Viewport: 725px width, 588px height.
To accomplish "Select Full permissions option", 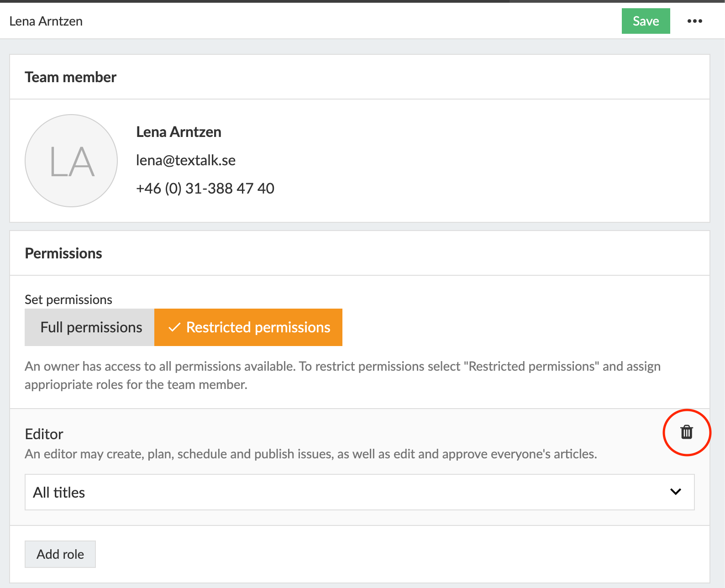I will coord(90,327).
